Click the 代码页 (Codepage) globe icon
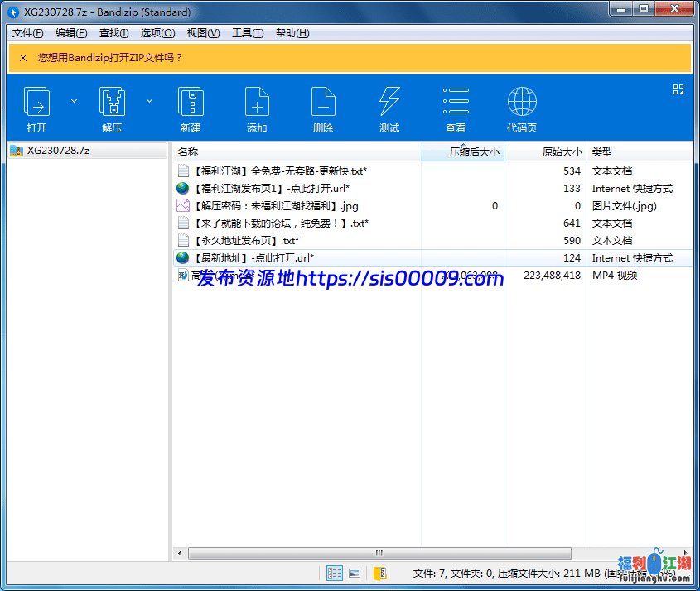 522,103
